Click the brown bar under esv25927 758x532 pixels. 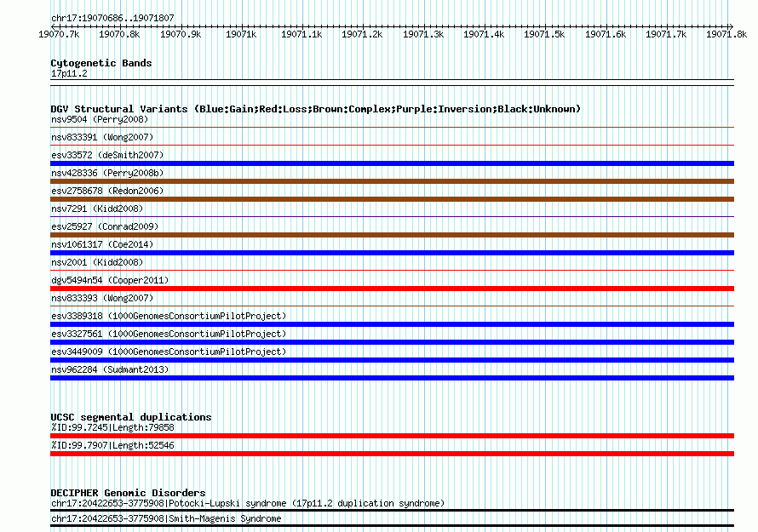(x=392, y=235)
